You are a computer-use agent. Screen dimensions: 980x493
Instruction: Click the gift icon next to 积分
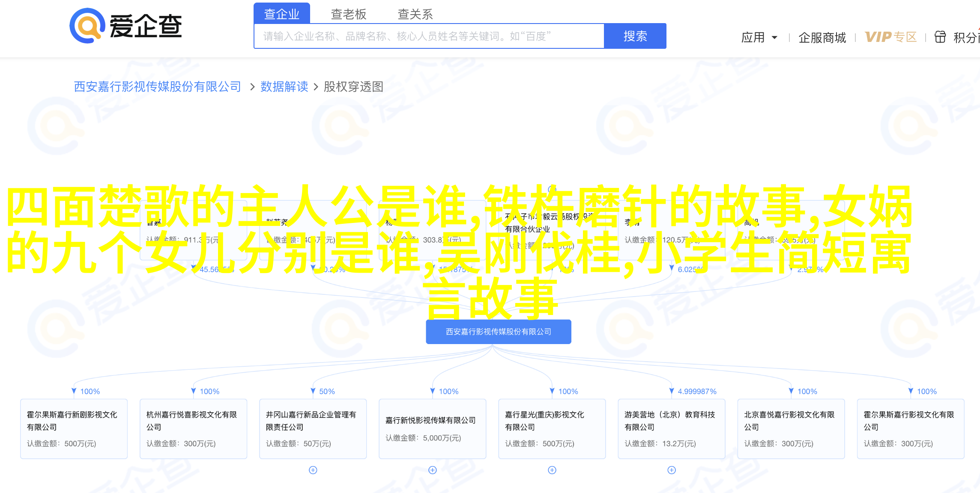pos(940,37)
